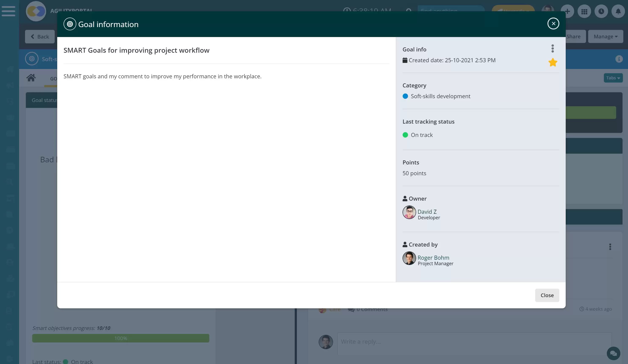The height and width of the screenshot is (364, 628).
Task: Open the Goal info three-dot menu
Action: pyautogui.click(x=553, y=48)
